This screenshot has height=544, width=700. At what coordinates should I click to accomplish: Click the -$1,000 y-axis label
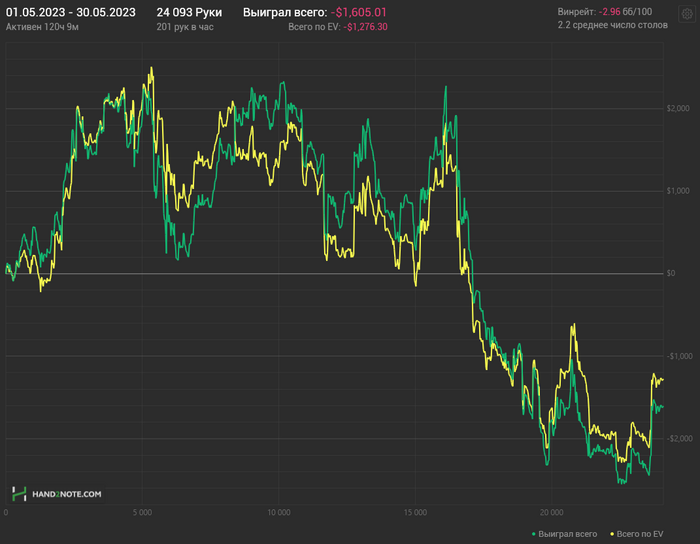click(x=679, y=356)
